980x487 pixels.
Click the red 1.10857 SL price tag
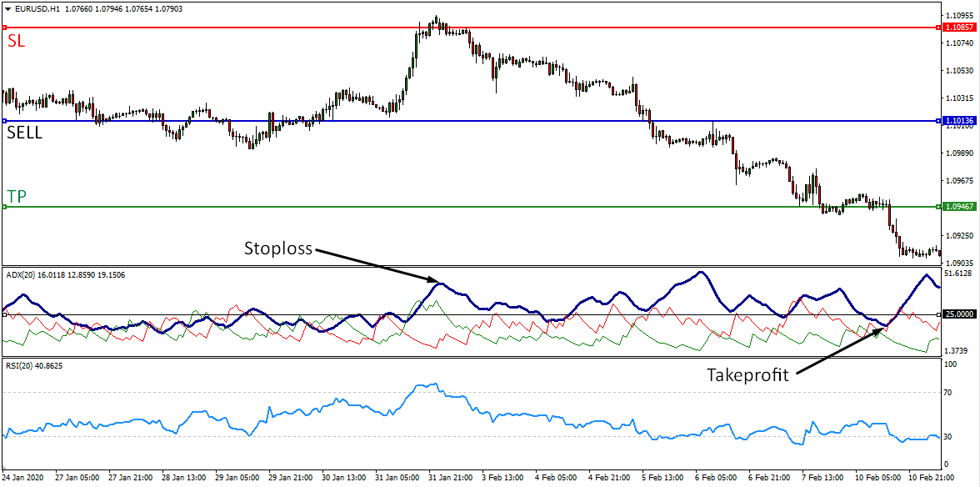pyautogui.click(x=959, y=26)
